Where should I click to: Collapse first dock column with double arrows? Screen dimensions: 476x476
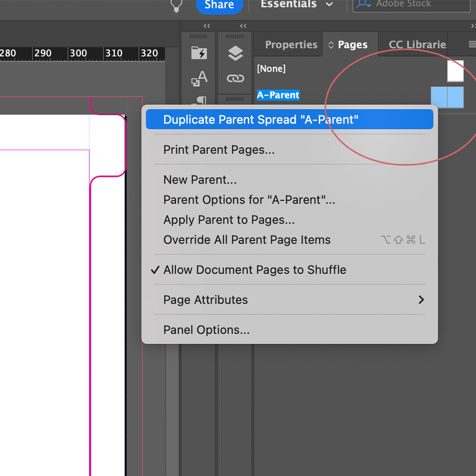tap(207, 26)
